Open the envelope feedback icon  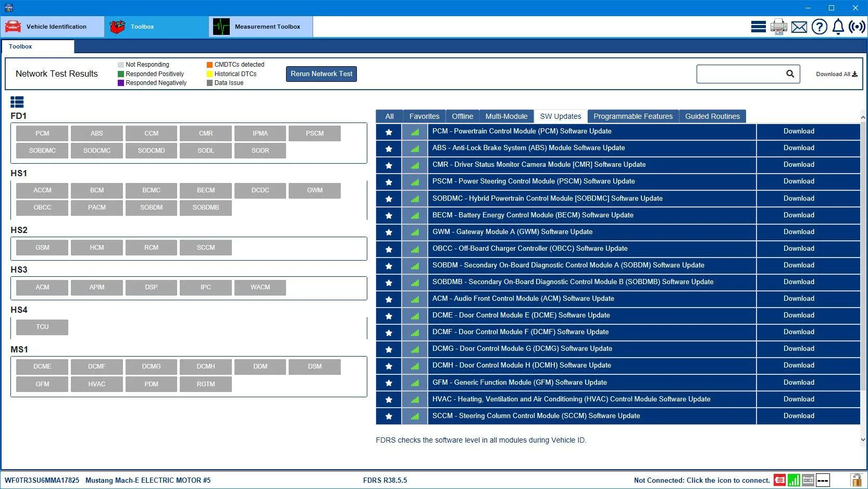tap(799, 27)
